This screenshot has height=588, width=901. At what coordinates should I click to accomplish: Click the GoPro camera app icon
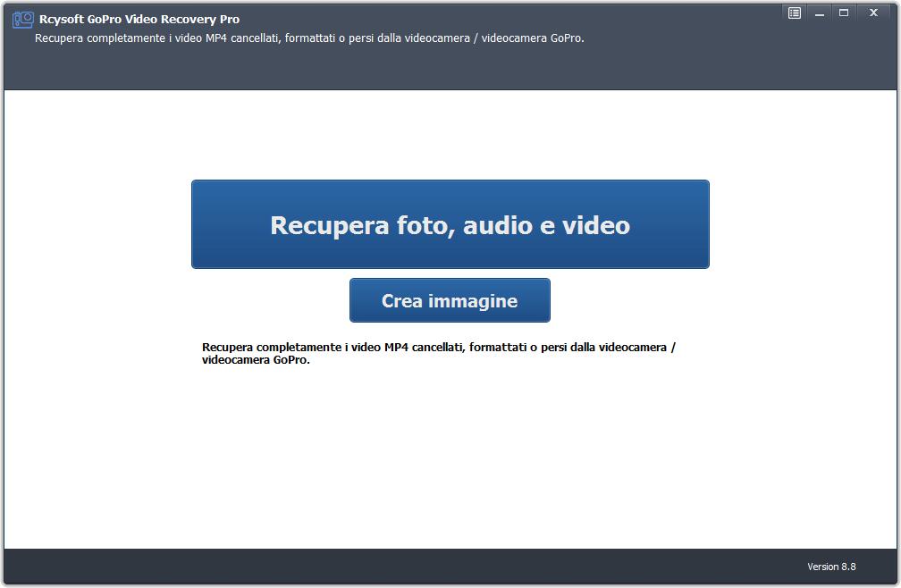point(22,20)
